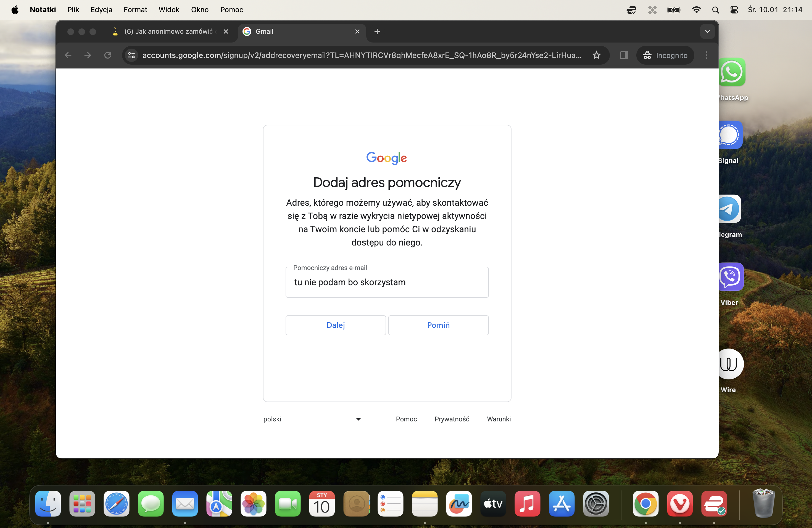Skip recovery email with Pomiń button
Screen dimensions: 812x528
[438, 325]
